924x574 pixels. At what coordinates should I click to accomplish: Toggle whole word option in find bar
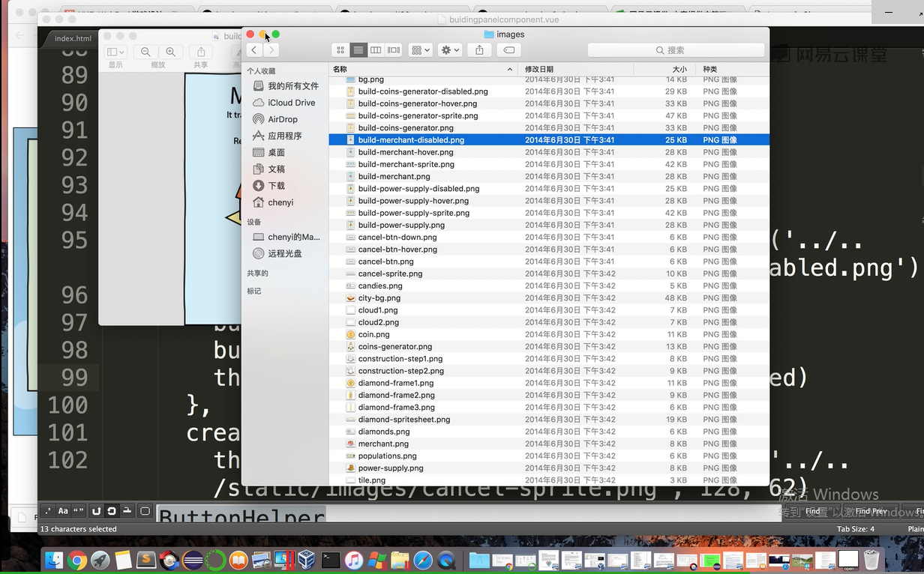click(x=78, y=511)
